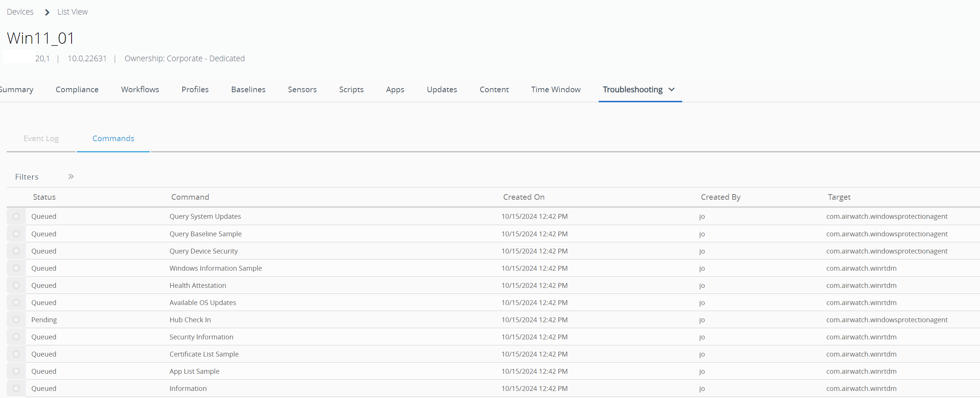Expand the Filters panel double-chevron icon
980x398 pixels.
pos(71,176)
